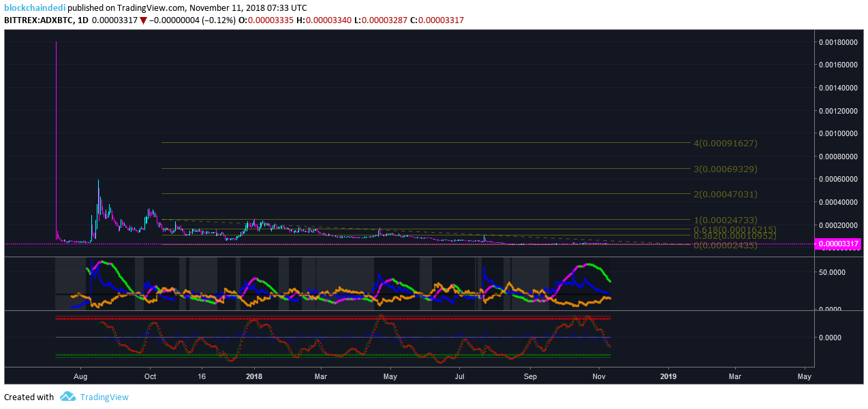Select the Fibonacci 0.618(0.00016215) level label
The height and width of the screenshot is (409, 868).
(735, 230)
